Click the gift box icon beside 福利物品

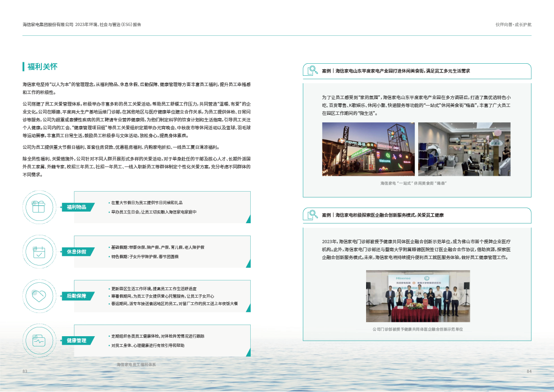click(39, 206)
